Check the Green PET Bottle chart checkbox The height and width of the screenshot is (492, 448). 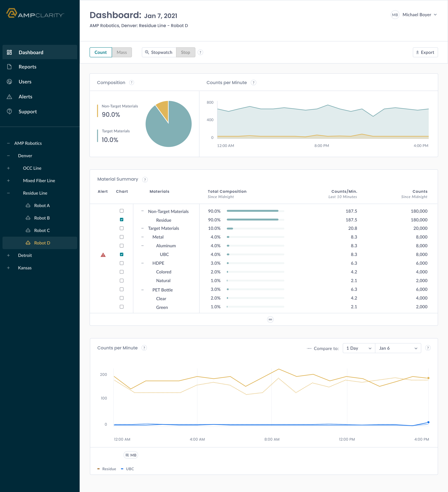pyautogui.click(x=122, y=307)
